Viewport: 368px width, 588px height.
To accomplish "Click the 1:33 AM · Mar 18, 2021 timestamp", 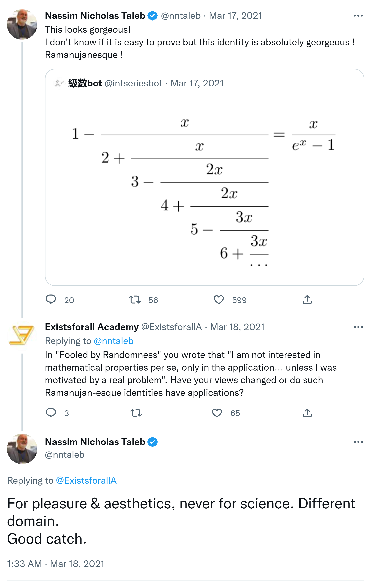I will pyautogui.click(x=56, y=563).
